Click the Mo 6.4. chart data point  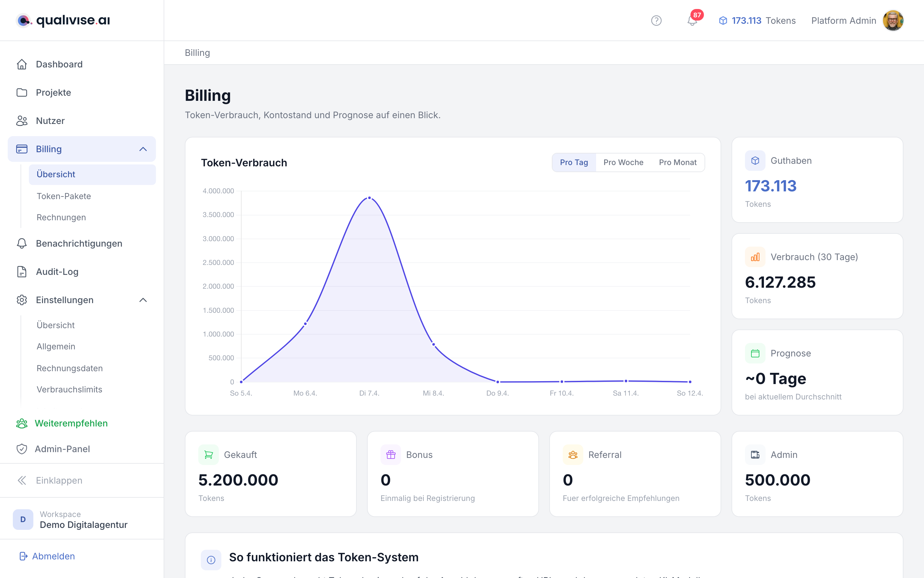305,324
